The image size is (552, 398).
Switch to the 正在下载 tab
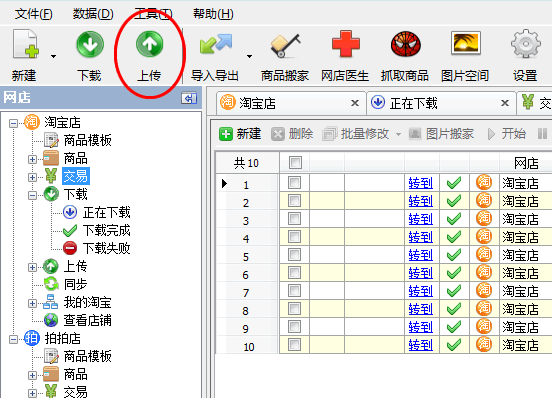pos(413,103)
